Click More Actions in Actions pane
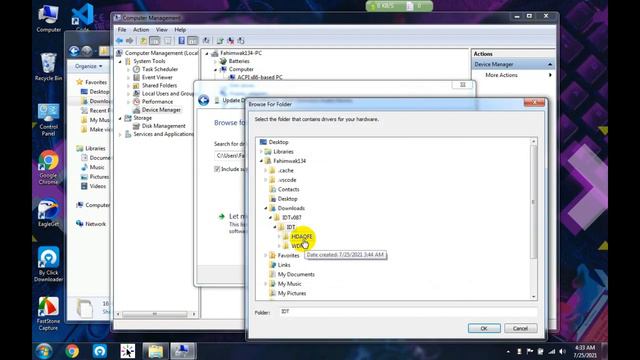 pyautogui.click(x=501, y=75)
